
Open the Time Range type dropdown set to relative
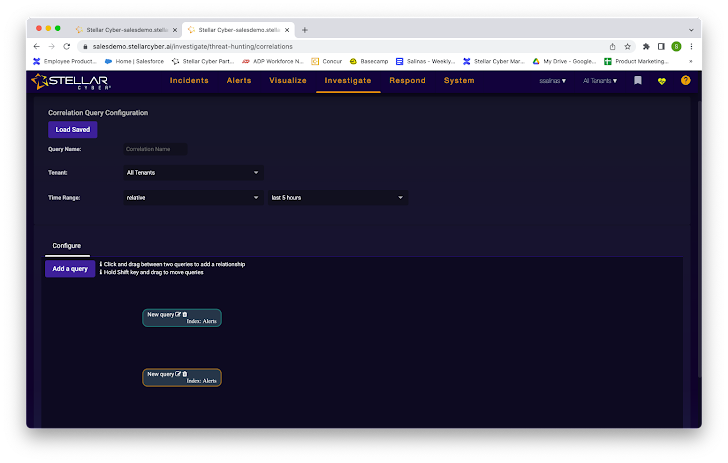click(192, 198)
